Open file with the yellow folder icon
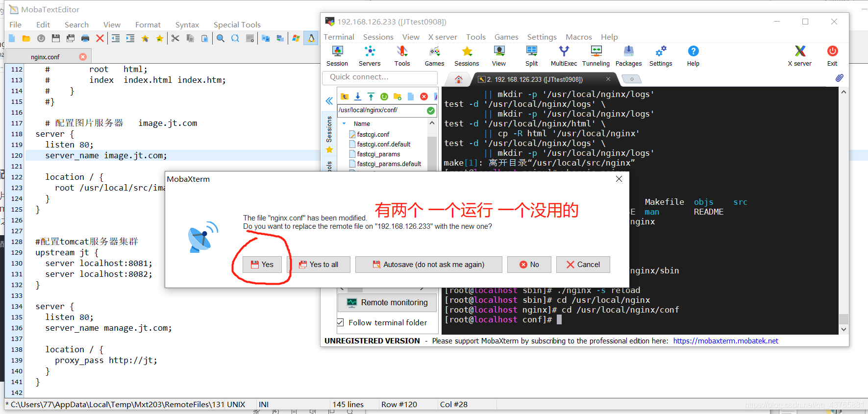Screen dimensions: 868x414 26,38
